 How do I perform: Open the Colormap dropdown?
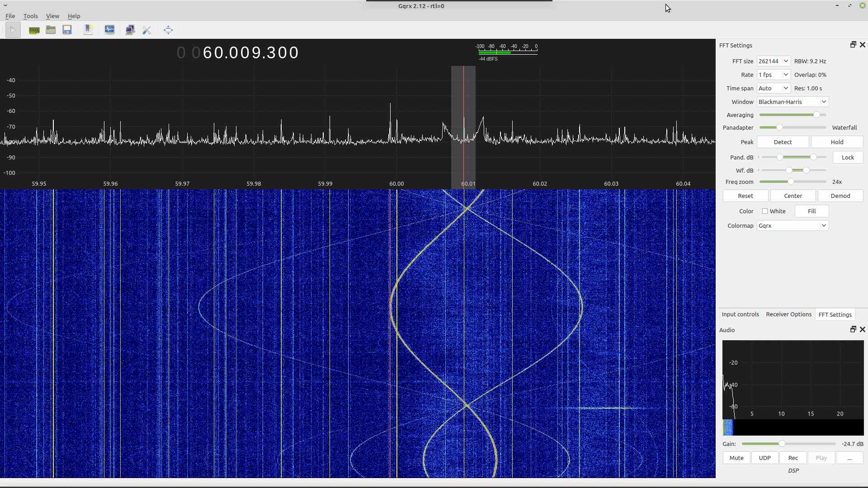tap(793, 225)
